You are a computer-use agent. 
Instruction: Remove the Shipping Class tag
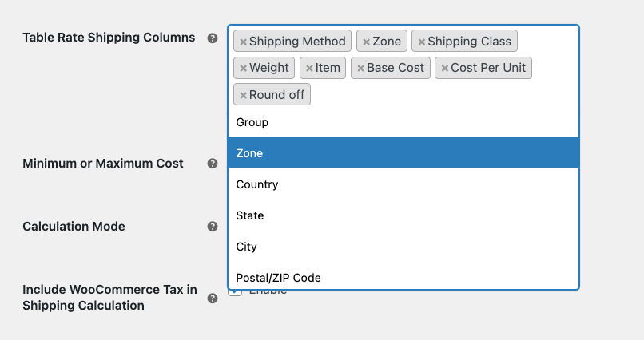tap(421, 42)
